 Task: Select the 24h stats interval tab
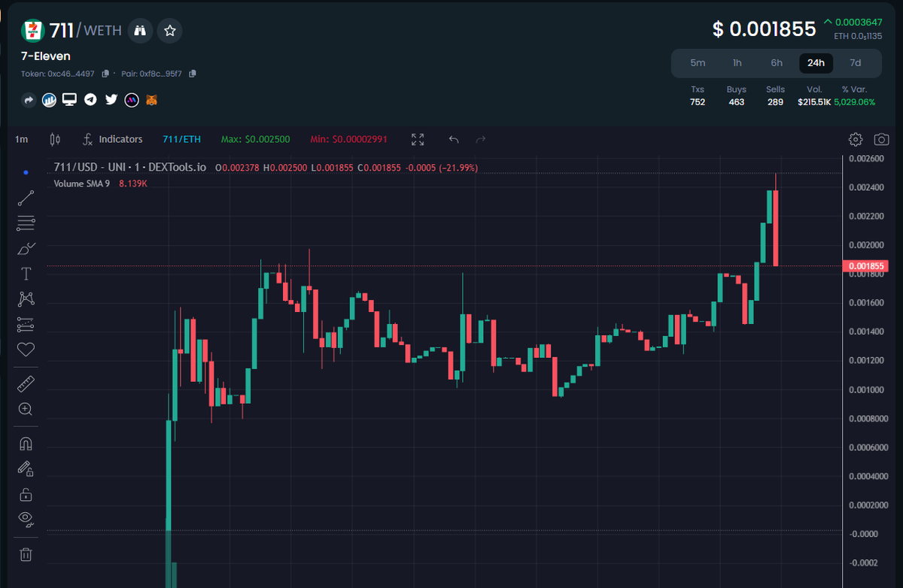pyautogui.click(x=816, y=63)
